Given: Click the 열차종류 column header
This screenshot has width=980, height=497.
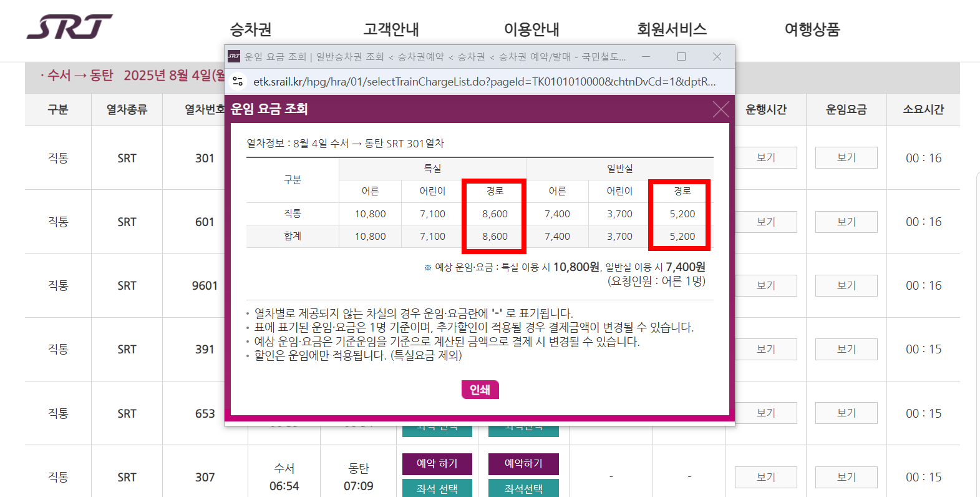Looking at the screenshot, I should 127,109.
